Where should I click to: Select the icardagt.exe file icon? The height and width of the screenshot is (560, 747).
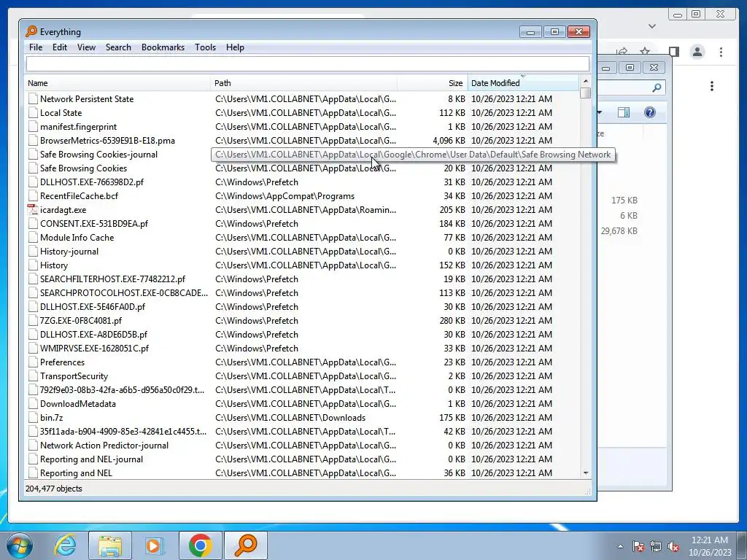(32, 209)
